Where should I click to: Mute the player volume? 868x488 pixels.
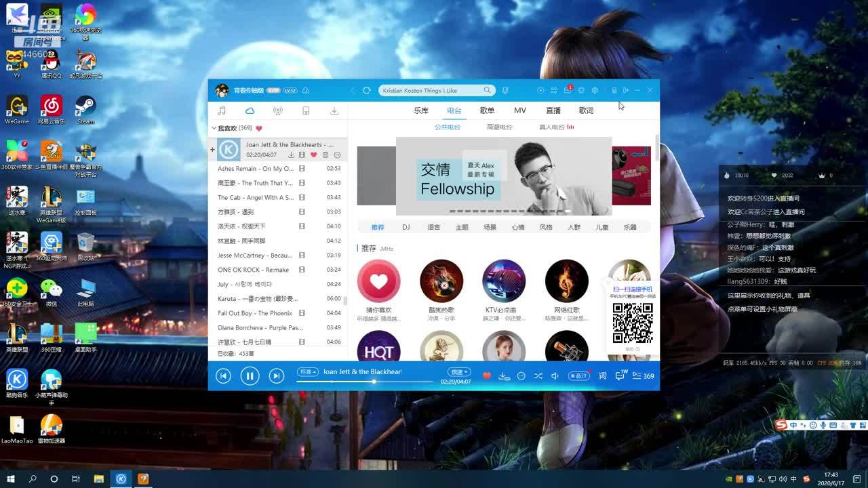(x=555, y=376)
